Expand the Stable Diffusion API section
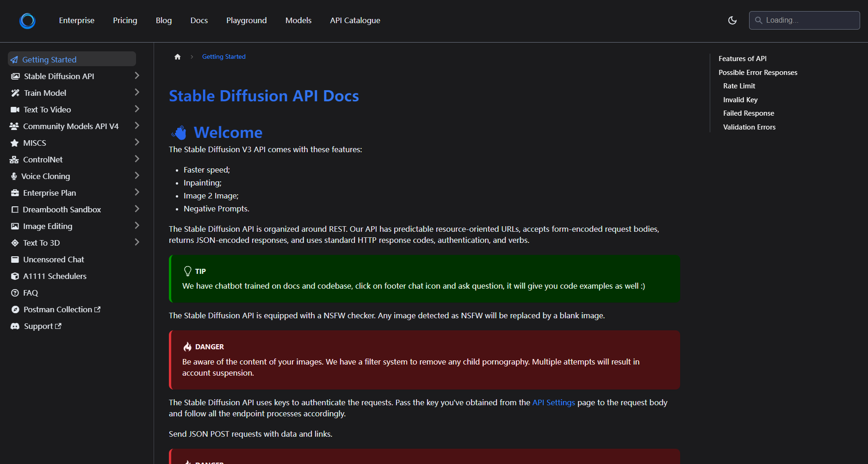868x464 pixels. tap(136, 76)
